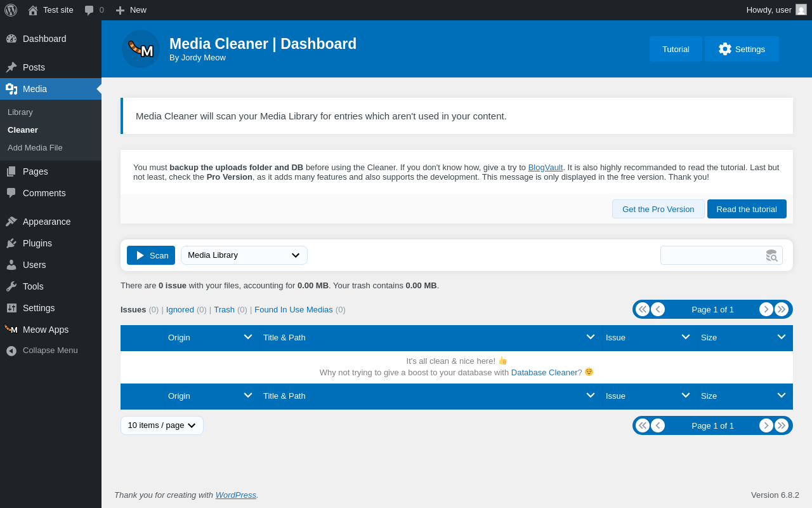
Task: Go to first page in top pagination
Action: coord(643,309)
